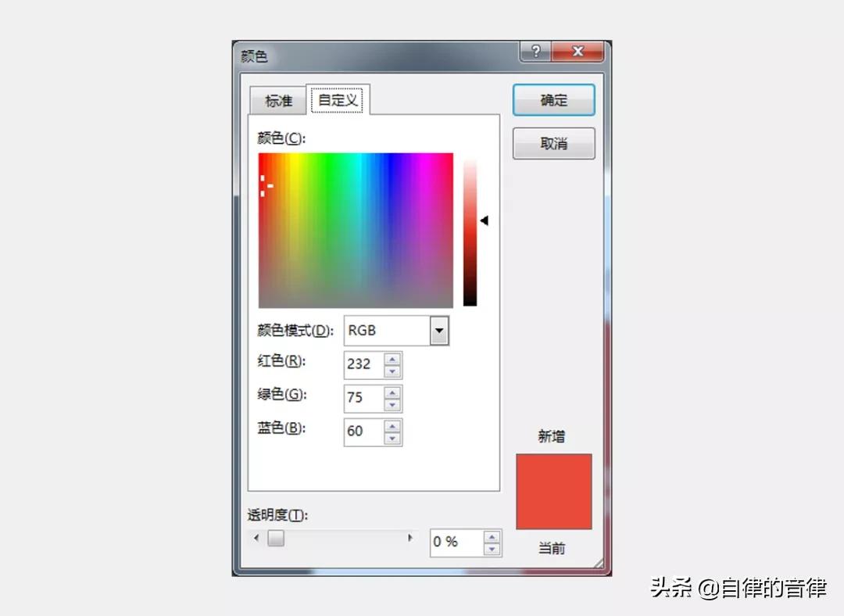Click the transparency slider left arrow
The height and width of the screenshot is (616, 844).
tap(256, 537)
